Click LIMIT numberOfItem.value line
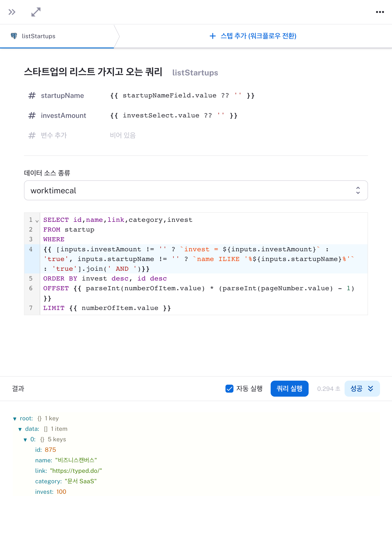 click(x=107, y=308)
